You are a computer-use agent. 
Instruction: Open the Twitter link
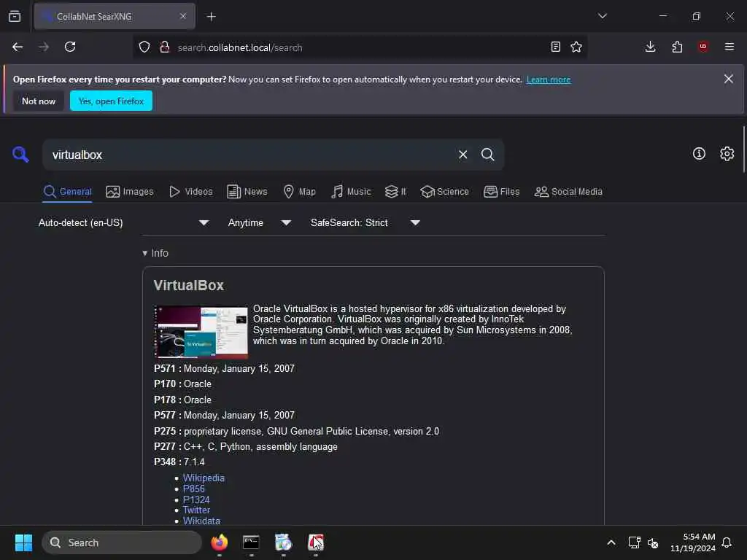196,510
